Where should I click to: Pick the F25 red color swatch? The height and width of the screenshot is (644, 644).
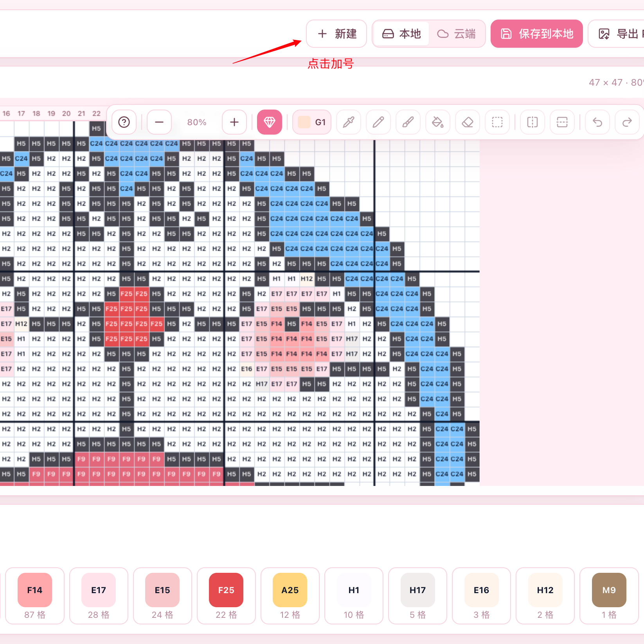226,595
